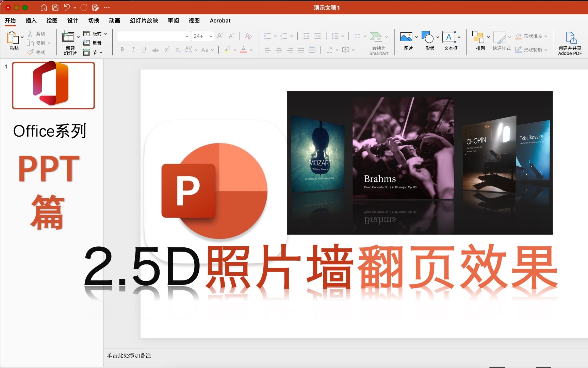Toggle italic formatting

133,49
